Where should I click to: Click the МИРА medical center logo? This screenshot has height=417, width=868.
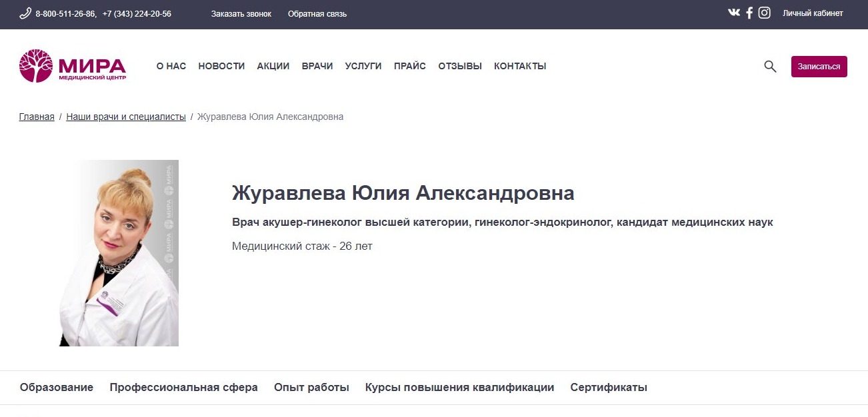[73, 66]
